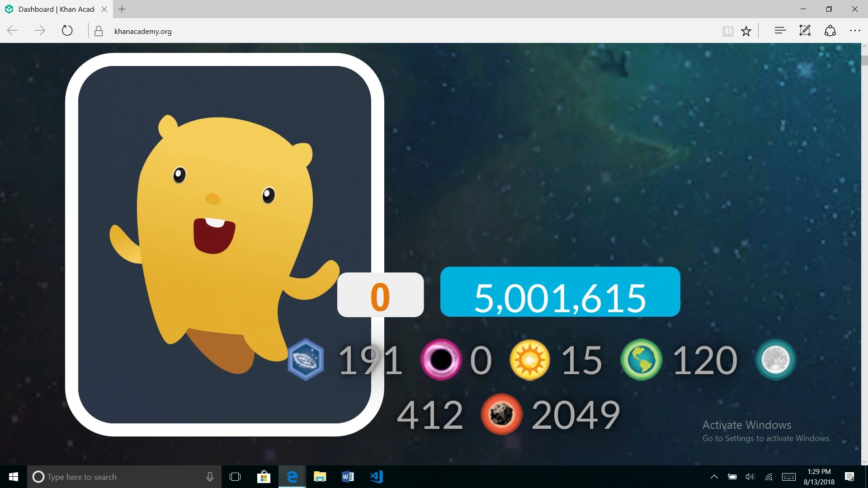
Task: Open File Explorer from the taskbar
Action: [x=320, y=477]
